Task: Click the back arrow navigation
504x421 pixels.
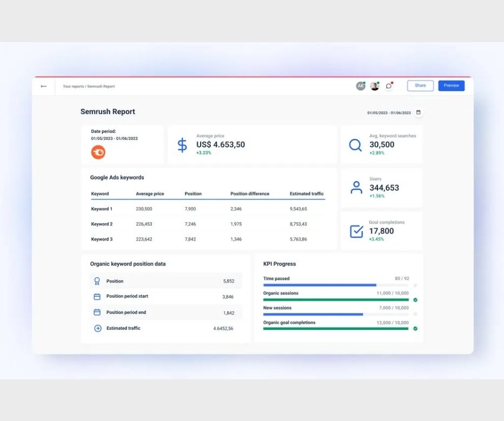Action: pyautogui.click(x=43, y=86)
